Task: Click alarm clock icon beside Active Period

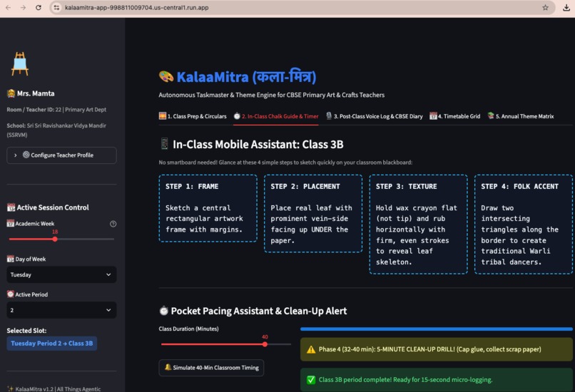Action: coord(10,294)
